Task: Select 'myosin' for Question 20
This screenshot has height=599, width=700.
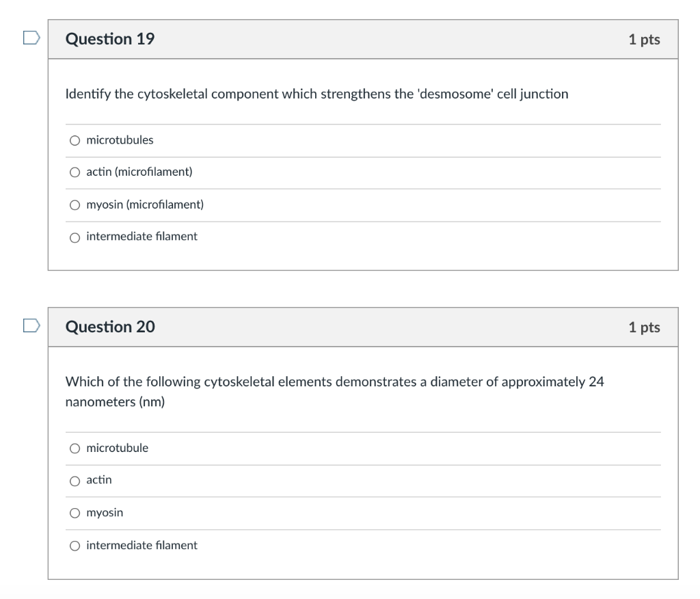Action: tap(104, 512)
